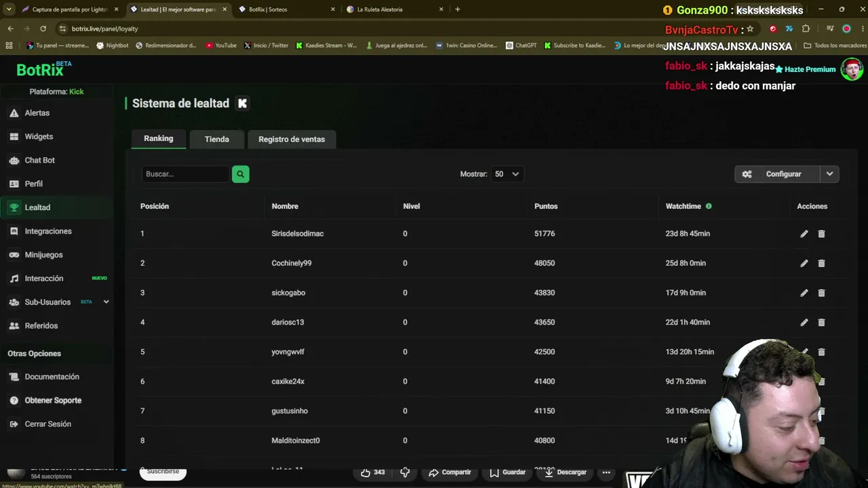The height and width of the screenshot is (488, 868).
Task: Expand the Sub-Usuarios sidebar menu
Action: (x=106, y=302)
